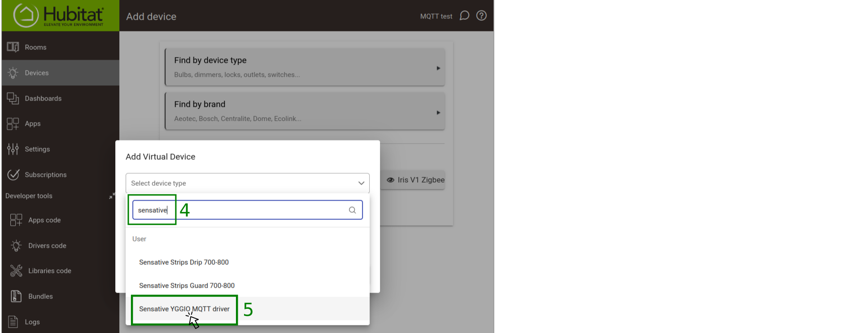This screenshot has height=333, width=868.
Task: Click the Add Virtual Device dialog title
Action: [160, 157]
